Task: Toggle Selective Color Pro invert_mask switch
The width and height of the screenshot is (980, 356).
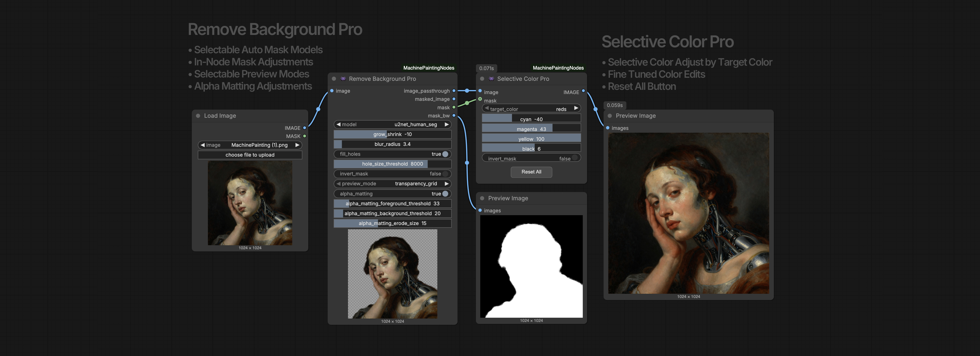Action: pyautogui.click(x=575, y=158)
